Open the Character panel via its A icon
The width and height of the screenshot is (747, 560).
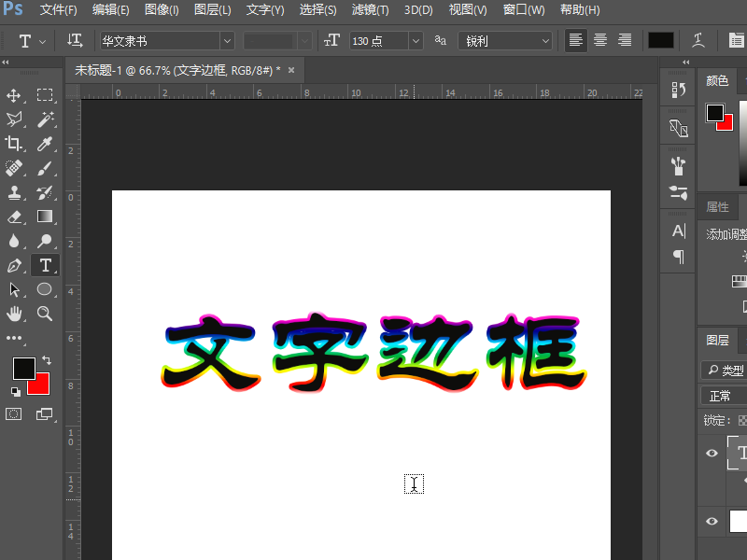pos(677,230)
